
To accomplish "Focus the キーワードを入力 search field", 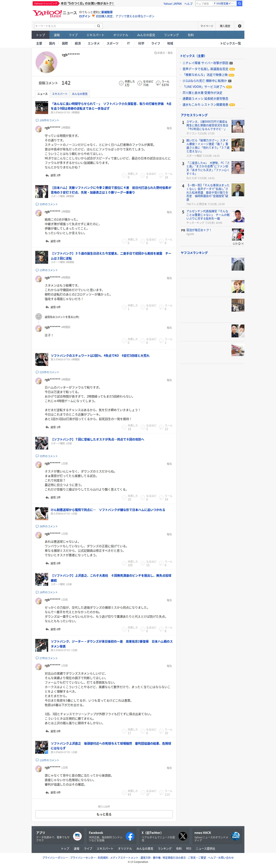I will (x=64, y=26).
